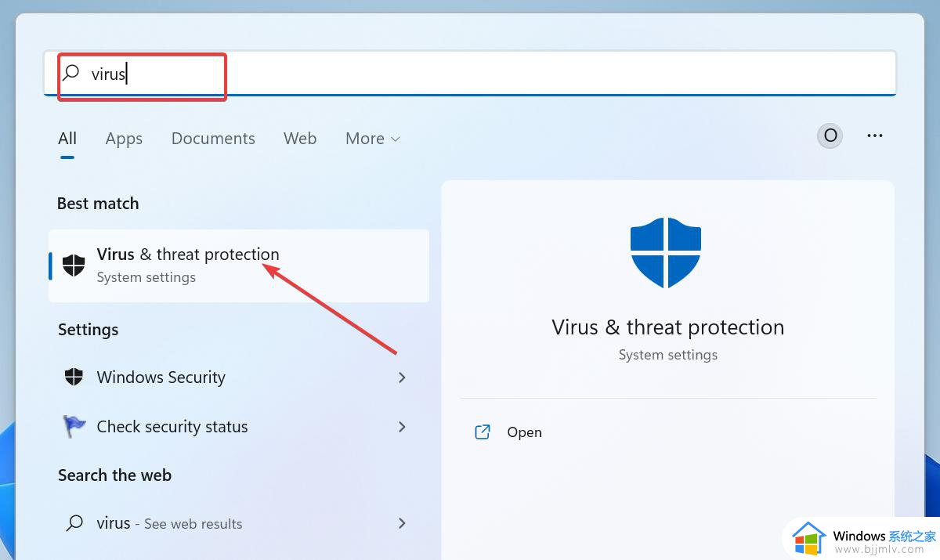
Task: Switch to the All tab
Action: 67,139
